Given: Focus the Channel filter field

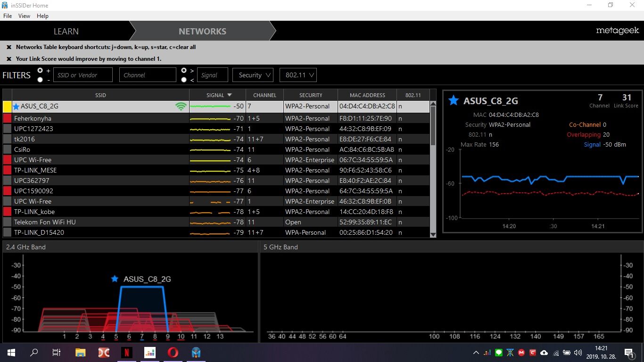Looking at the screenshot, I should tap(148, 75).
